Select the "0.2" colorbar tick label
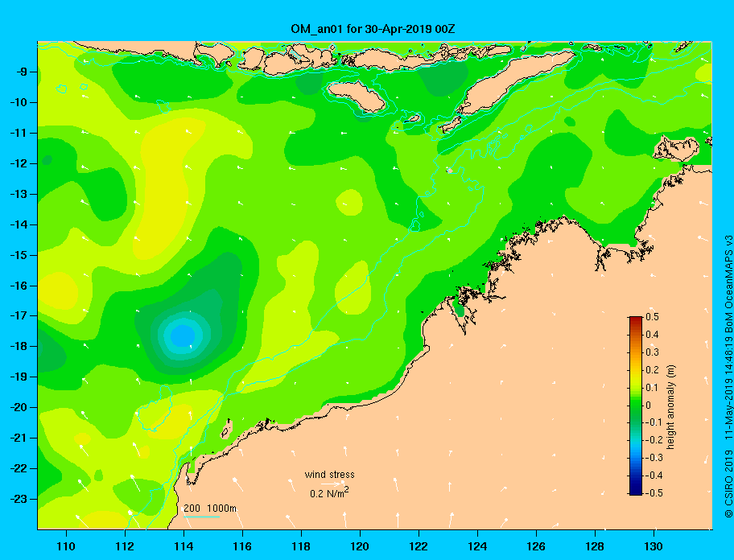Image resolution: width=734 pixels, height=560 pixels. pos(652,369)
